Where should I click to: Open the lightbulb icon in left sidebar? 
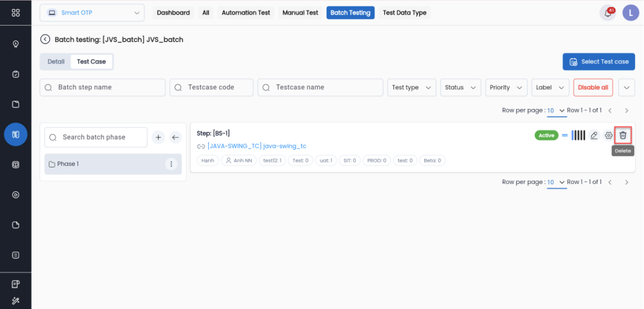pyautogui.click(x=16, y=44)
